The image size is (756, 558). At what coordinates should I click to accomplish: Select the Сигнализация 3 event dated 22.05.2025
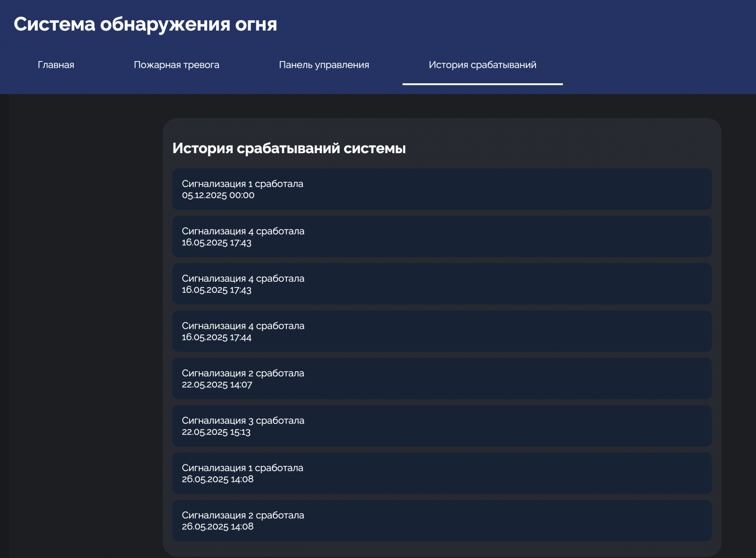(440, 426)
